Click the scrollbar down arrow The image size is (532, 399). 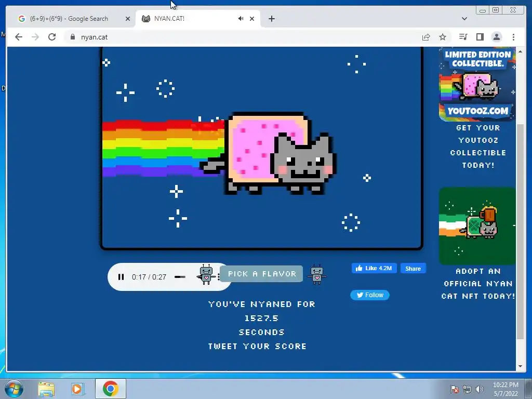520,366
